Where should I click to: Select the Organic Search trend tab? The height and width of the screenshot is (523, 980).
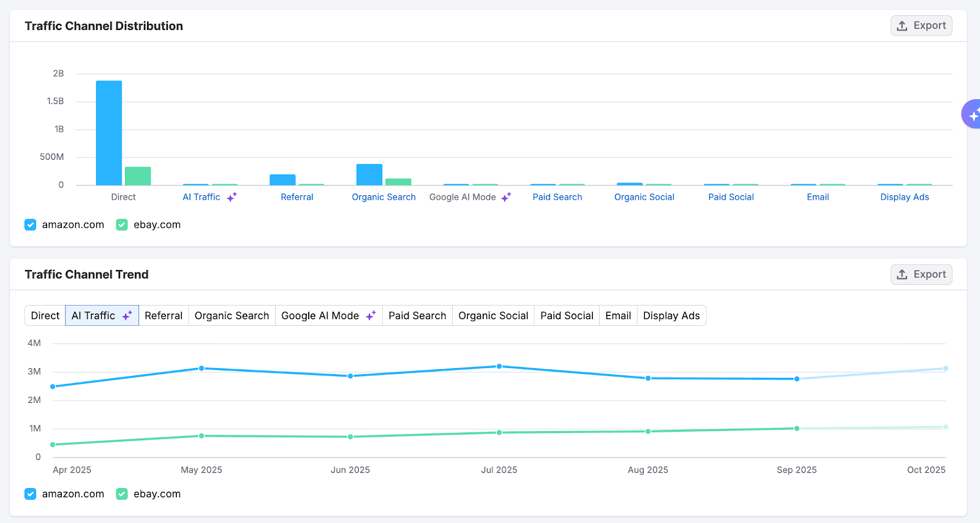[232, 316]
